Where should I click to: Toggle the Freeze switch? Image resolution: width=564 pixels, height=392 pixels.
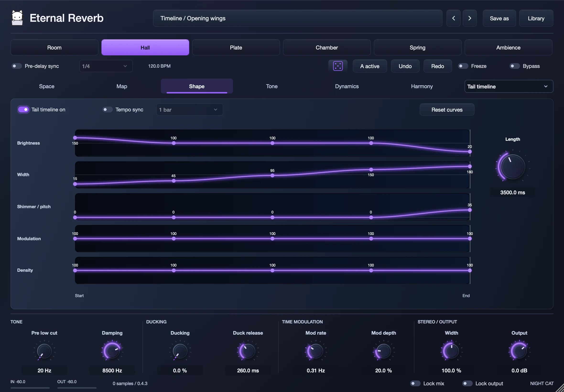click(x=463, y=66)
